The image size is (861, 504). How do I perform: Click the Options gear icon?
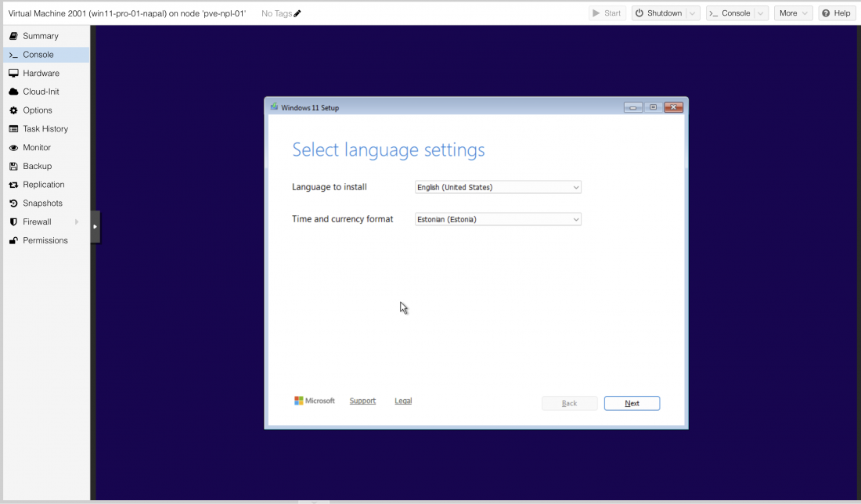14,110
